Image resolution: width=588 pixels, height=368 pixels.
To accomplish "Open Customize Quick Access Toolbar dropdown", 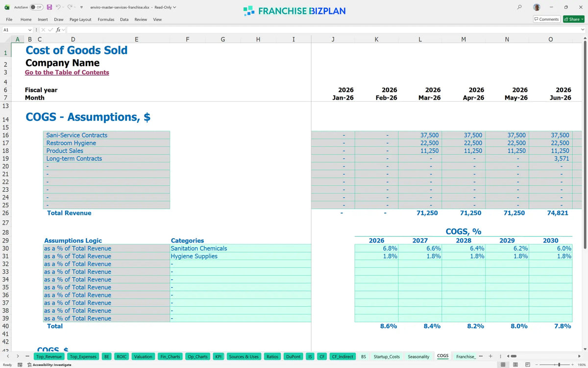I will click(x=81, y=7).
